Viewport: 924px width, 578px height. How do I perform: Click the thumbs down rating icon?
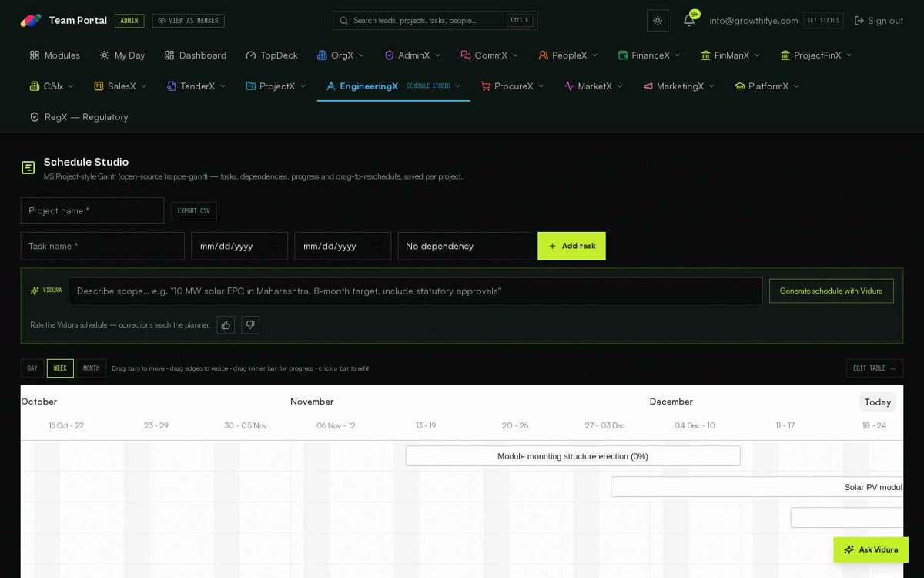[250, 325]
